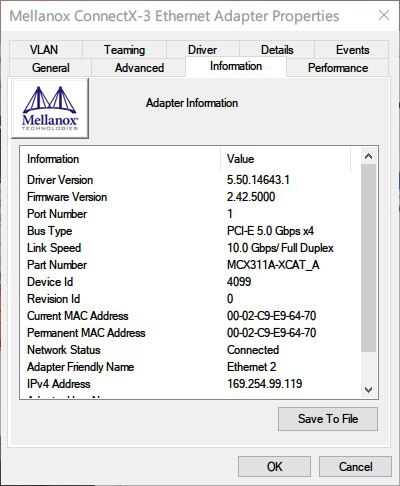Select the Revision Id row

[190, 299]
